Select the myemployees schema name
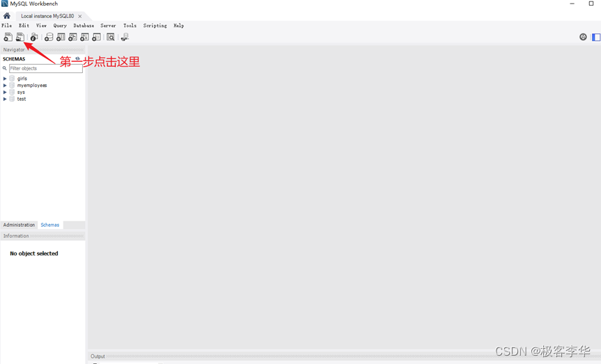Viewport: 601px width, 364px height. click(x=32, y=85)
